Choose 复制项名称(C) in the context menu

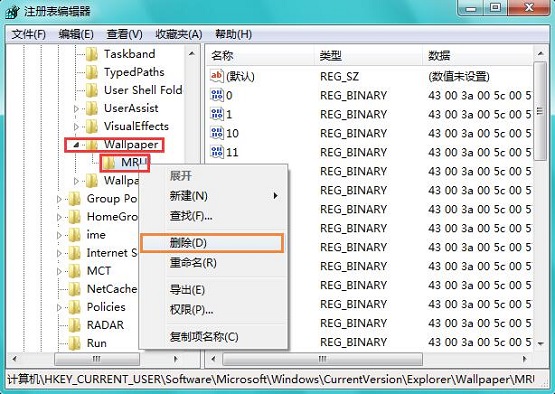[x=213, y=336]
